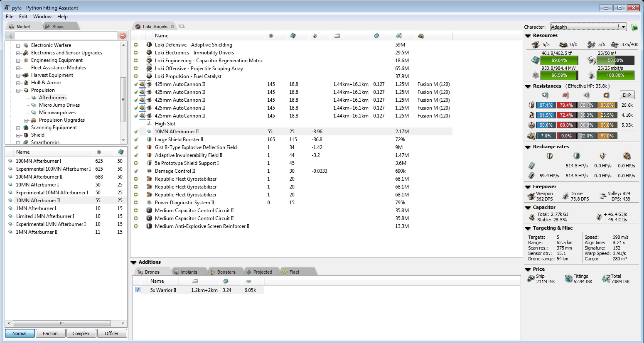The height and width of the screenshot is (343, 644).
Task: Toggle state of Adaptive Invulnerability Field II
Action: [x=136, y=155]
